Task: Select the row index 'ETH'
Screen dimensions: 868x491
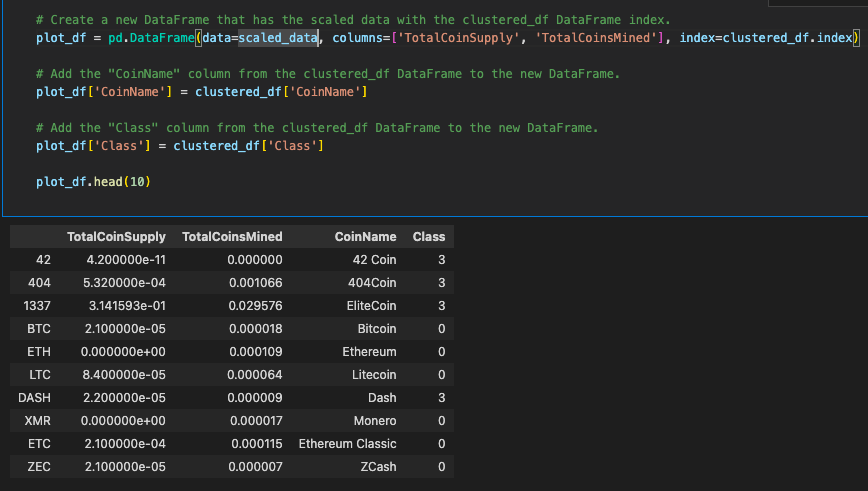Action: (39, 352)
